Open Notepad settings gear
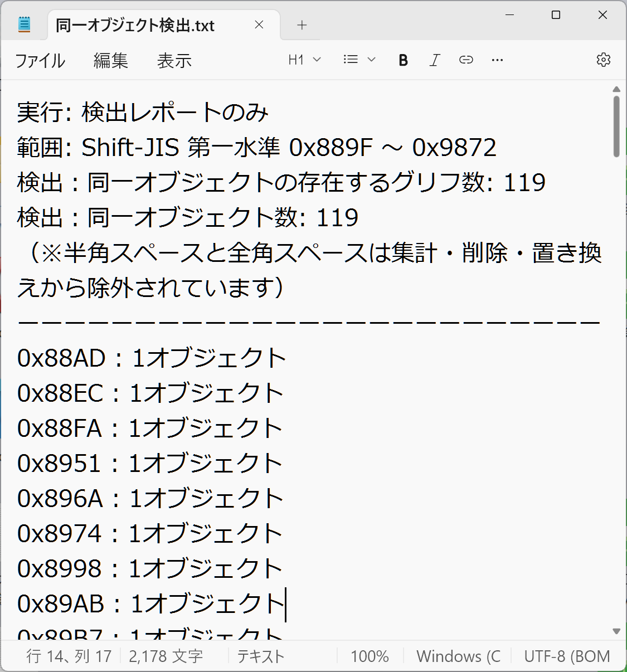 click(603, 60)
